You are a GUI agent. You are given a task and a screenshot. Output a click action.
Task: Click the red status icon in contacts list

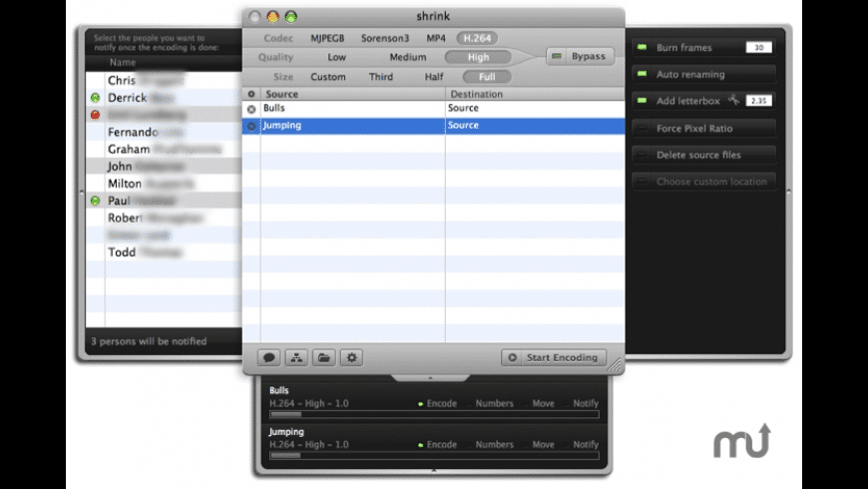[95, 115]
